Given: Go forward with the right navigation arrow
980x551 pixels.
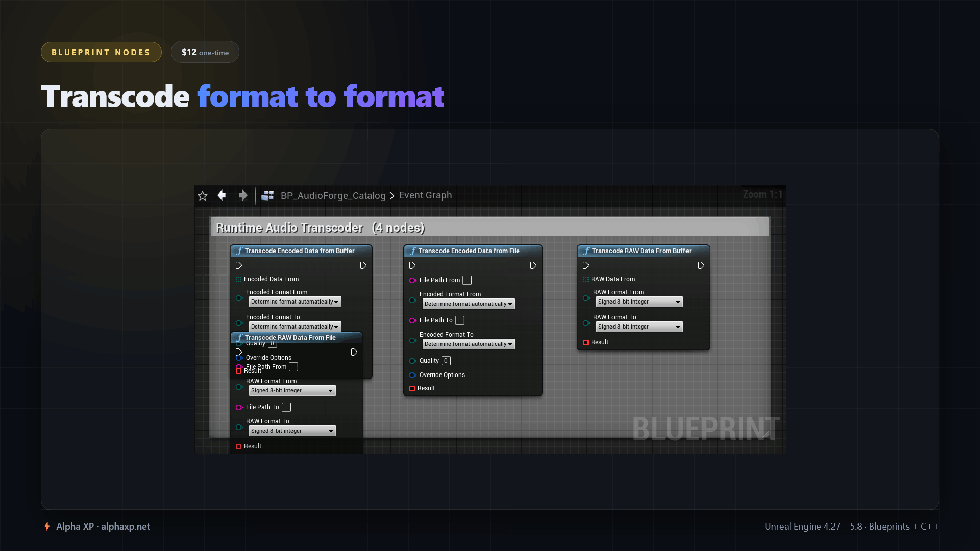Looking at the screenshot, I should 243,195.
